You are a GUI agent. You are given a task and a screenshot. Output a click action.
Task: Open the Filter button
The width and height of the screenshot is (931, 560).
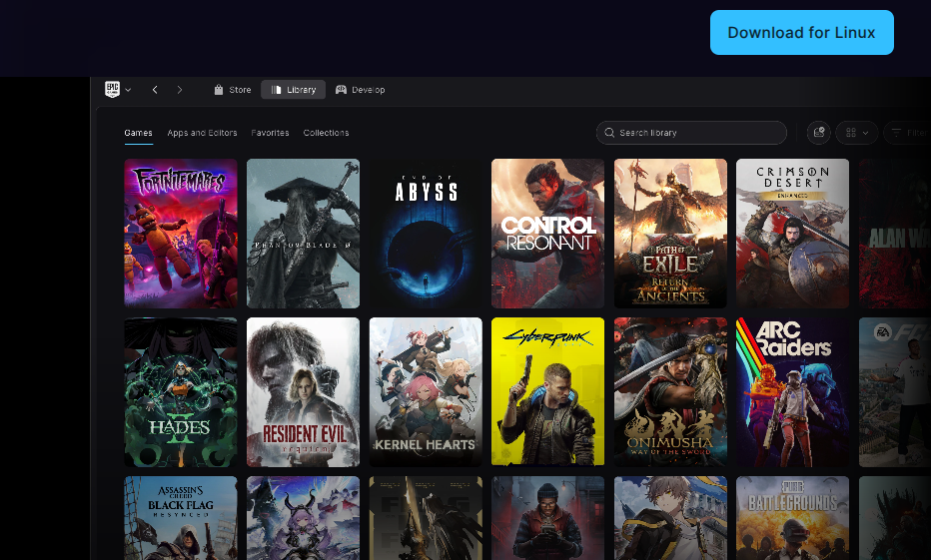(907, 133)
